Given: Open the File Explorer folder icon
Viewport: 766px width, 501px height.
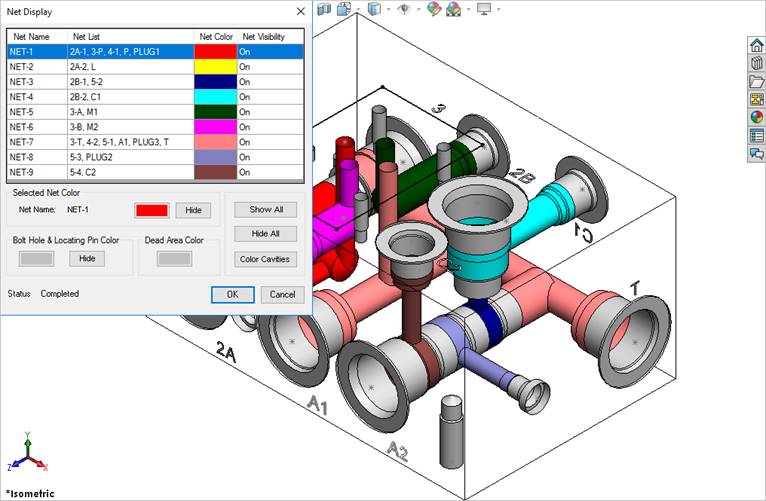Looking at the screenshot, I should [x=757, y=81].
